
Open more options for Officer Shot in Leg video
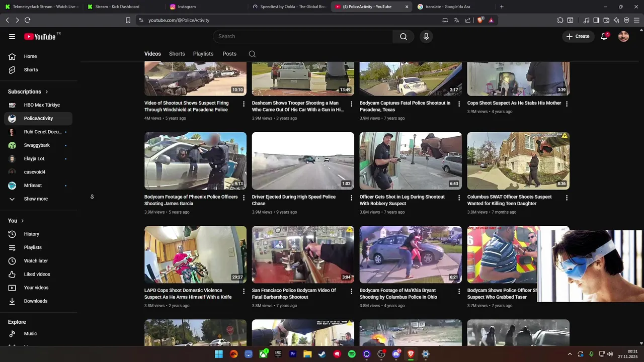point(459,198)
